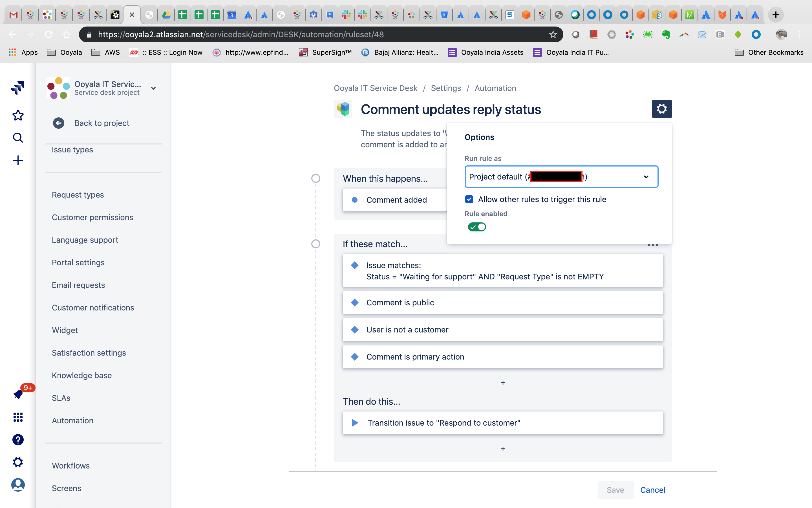
Task: Open the SLAs settings page
Action: (61, 398)
